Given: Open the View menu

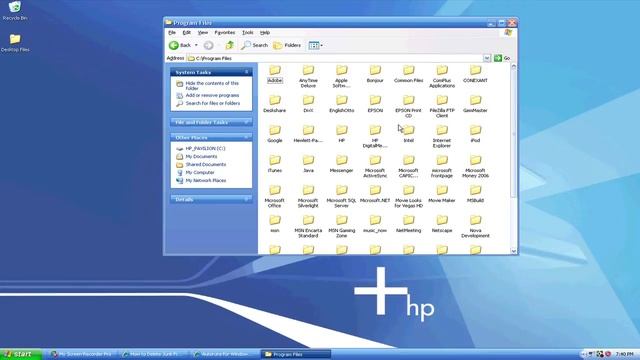Looking at the screenshot, I should pyautogui.click(x=202, y=33).
